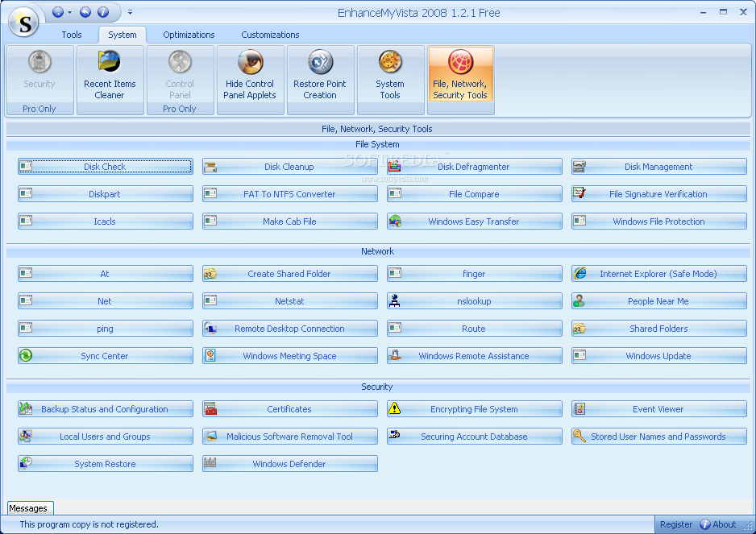Launch Disk Defragmenter

pos(475,166)
